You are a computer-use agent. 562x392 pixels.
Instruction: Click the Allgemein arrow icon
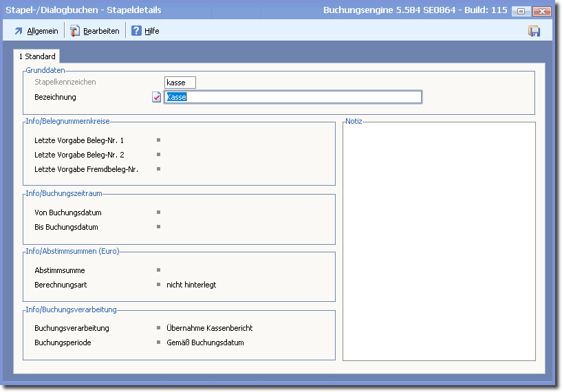click(19, 31)
